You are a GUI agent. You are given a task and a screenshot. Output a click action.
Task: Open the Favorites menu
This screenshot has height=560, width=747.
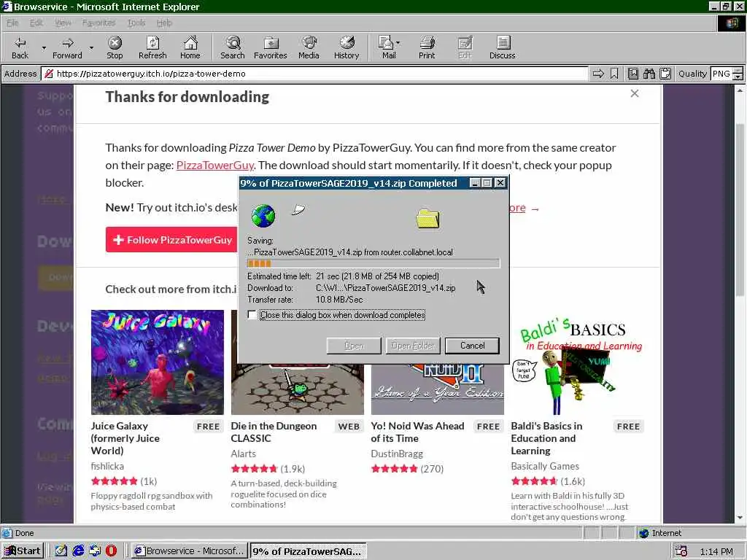tap(98, 23)
